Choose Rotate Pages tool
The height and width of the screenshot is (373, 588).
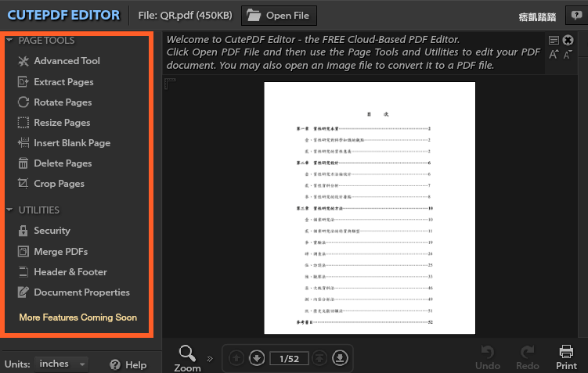pos(55,102)
